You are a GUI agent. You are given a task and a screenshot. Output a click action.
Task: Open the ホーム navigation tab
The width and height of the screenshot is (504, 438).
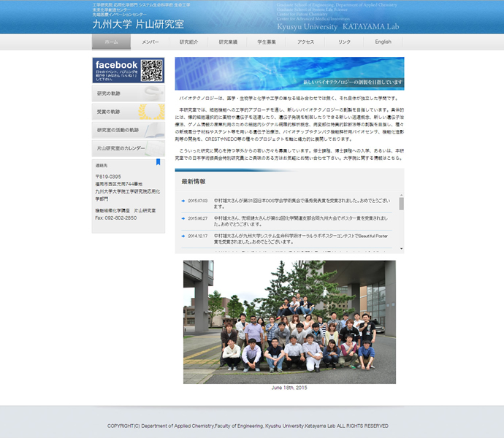pyautogui.click(x=111, y=42)
